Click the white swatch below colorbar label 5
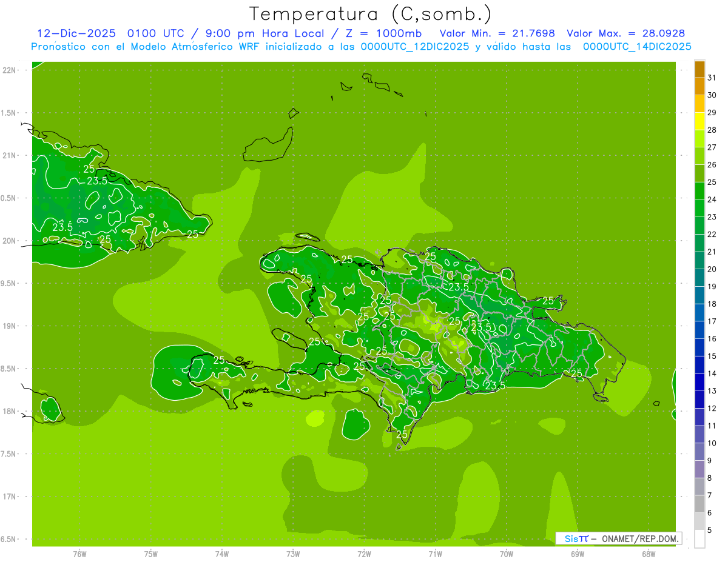Screen dimensions: 728x562 699,539
